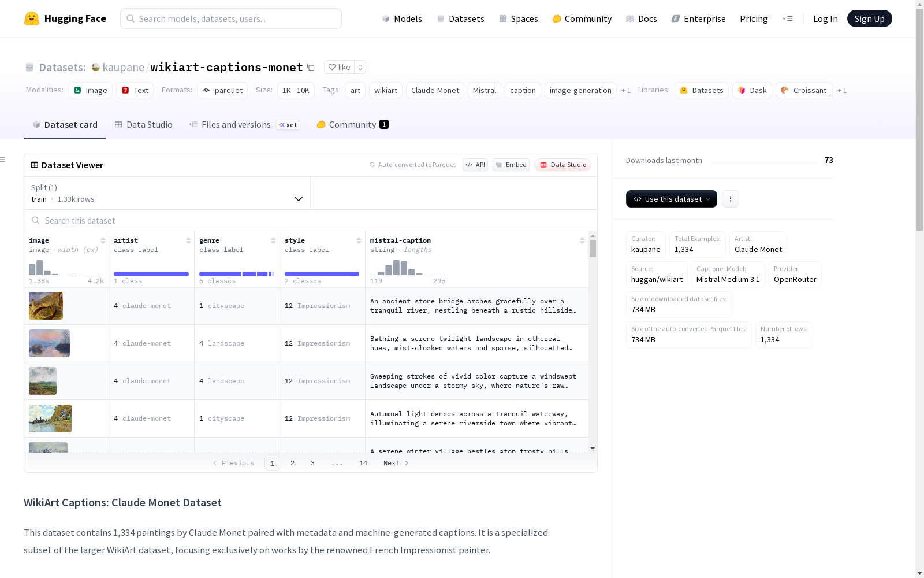Click the like count number
Image resolution: width=924 pixels, height=578 pixels.
pyautogui.click(x=360, y=67)
